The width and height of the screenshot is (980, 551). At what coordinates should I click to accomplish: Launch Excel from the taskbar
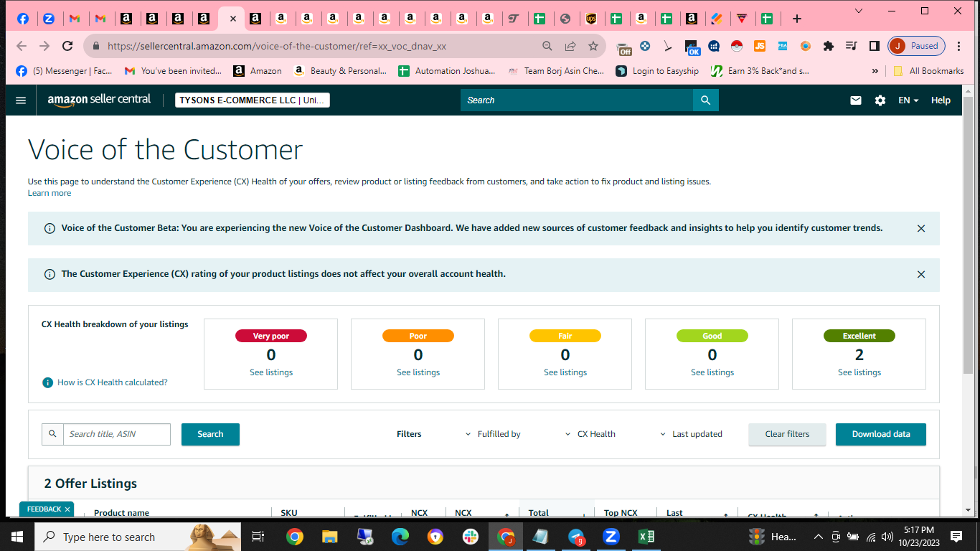[x=646, y=537]
